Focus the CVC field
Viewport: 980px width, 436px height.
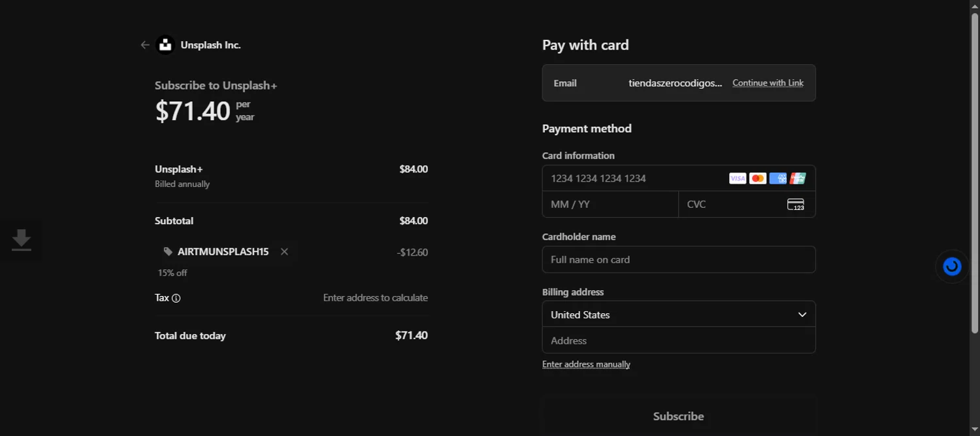747,204
